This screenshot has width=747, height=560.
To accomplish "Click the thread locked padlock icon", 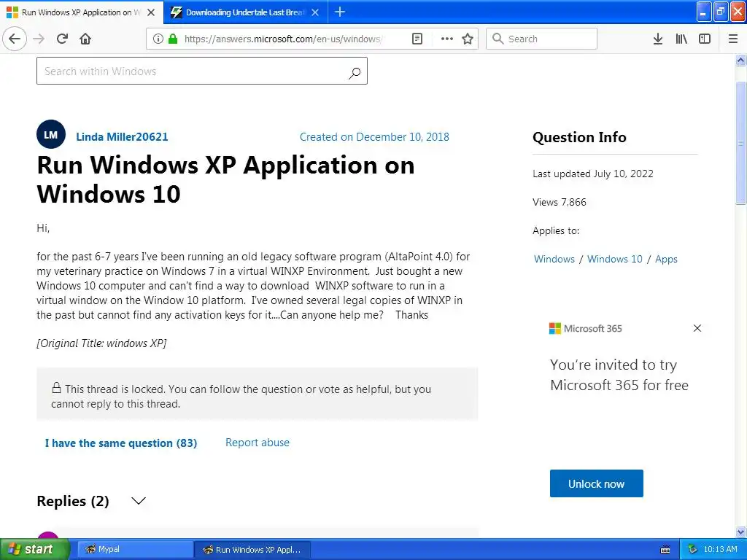I will coord(56,388).
